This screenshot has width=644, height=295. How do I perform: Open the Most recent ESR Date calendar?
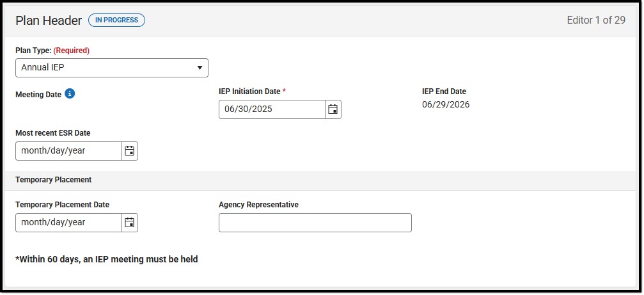click(x=130, y=151)
